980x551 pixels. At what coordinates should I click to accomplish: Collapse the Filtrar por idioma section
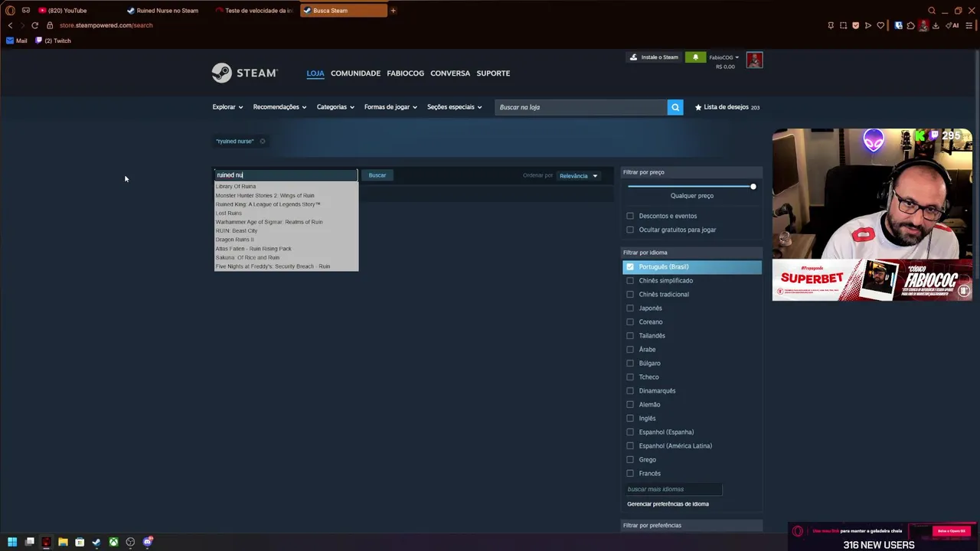click(692, 253)
